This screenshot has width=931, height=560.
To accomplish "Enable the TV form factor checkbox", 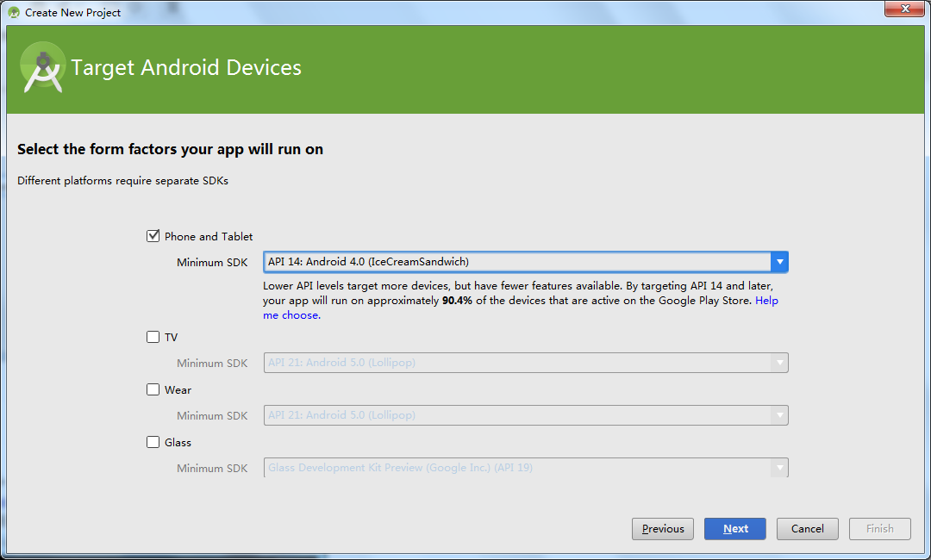I will (x=153, y=337).
